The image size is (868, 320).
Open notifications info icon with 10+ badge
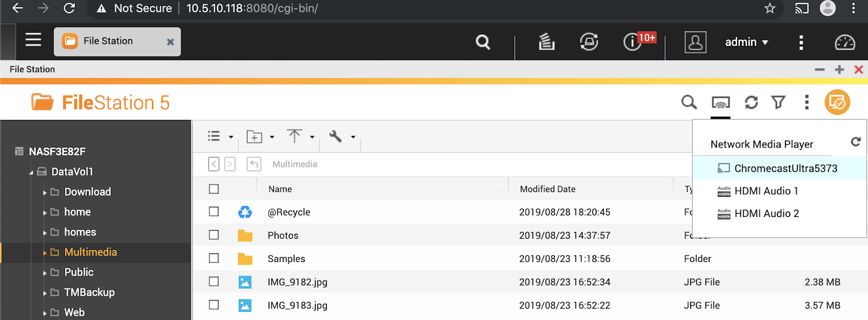[x=633, y=42]
